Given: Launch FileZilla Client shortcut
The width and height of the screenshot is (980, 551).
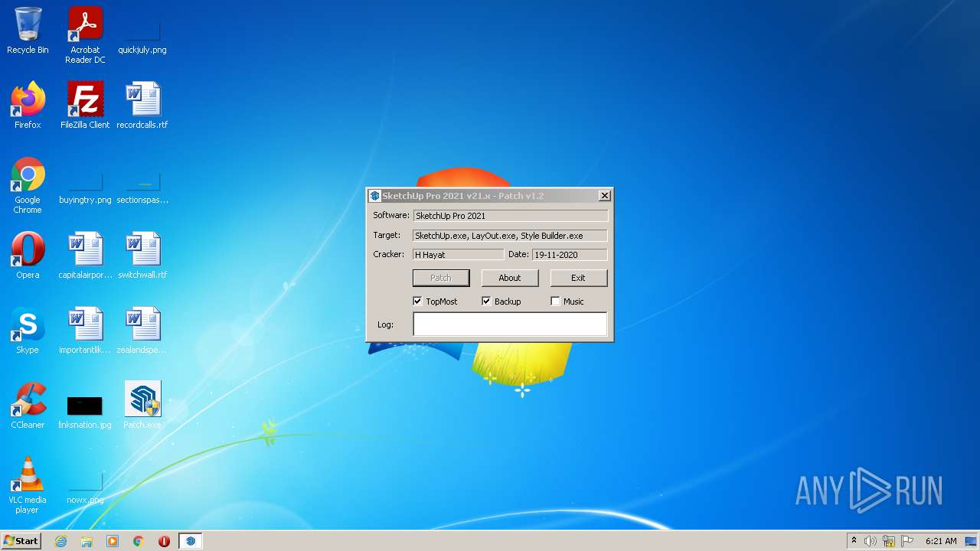Looking at the screenshot, I should [85, 106].
